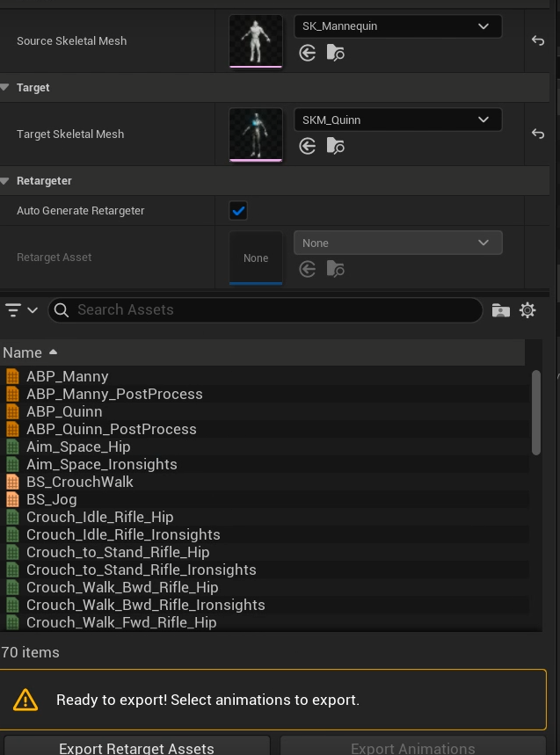This screenshot has width=560, height=755.
Task: Select the Crouch_Idle_Rifle_Hip name text
Action: click(100, 517)
